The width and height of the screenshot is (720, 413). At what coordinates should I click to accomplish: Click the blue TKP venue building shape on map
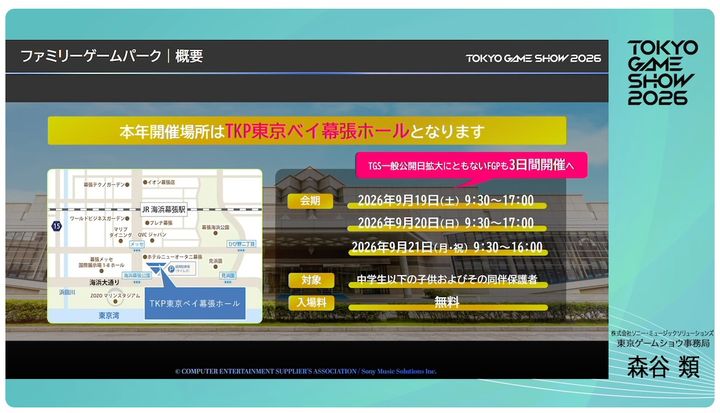pos(156,268)
